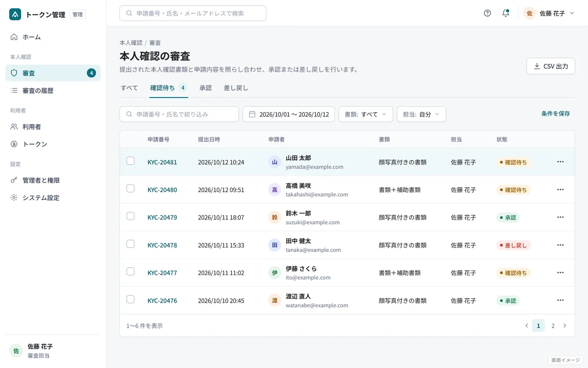Expand the 佐藤 花子 user menu in header
The height and width of the screenshot is (368, 588).
click(x=548, y=13)
